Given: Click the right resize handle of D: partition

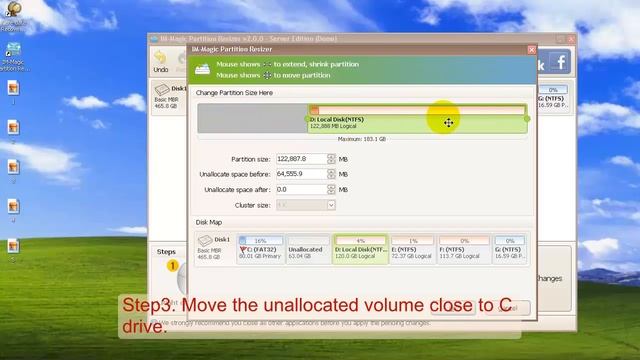Looking at the screenshot, I should pos(527,118).
